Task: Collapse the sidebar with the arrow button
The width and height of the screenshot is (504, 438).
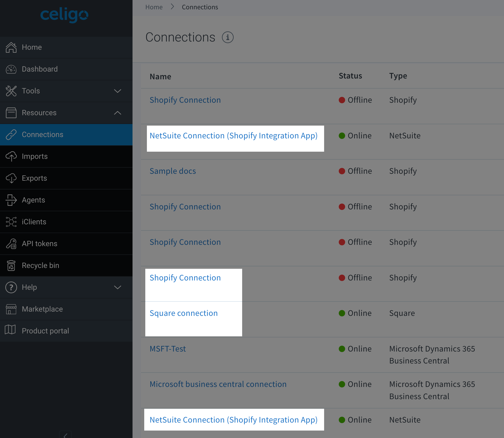Action: coord(65,435)
